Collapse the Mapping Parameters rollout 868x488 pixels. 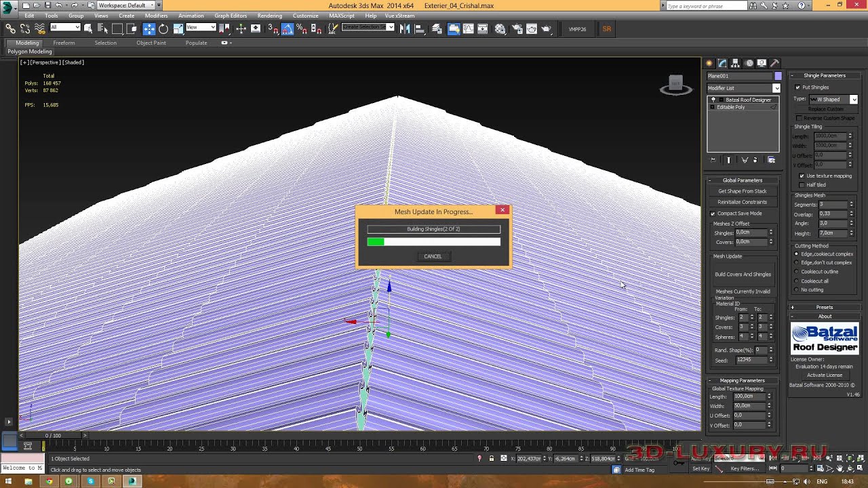point(743,380)
